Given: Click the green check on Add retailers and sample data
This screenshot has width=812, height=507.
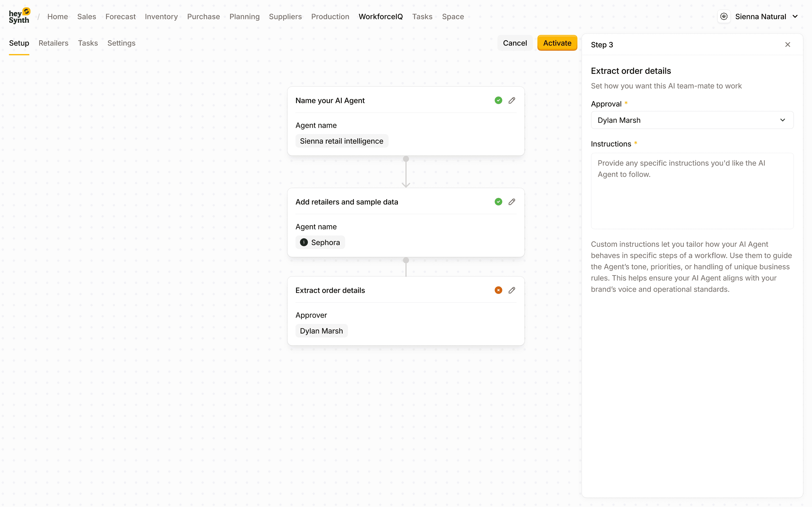Looking at the screenshot, I should click(498, 202).
